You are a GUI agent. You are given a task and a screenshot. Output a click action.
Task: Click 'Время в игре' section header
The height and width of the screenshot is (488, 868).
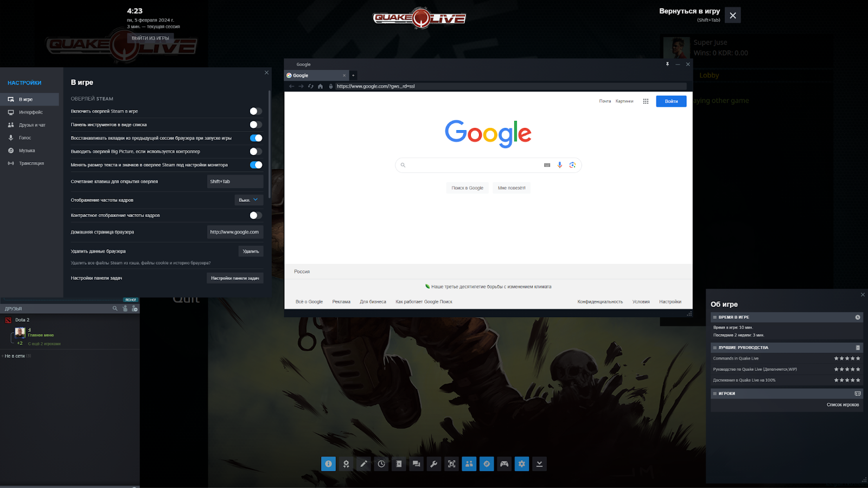[787, 317]
